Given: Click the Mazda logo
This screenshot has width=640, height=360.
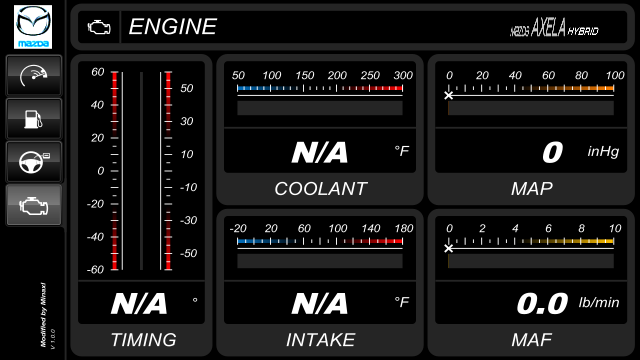Looking at the screenshot, I should [x=33, y=27].
